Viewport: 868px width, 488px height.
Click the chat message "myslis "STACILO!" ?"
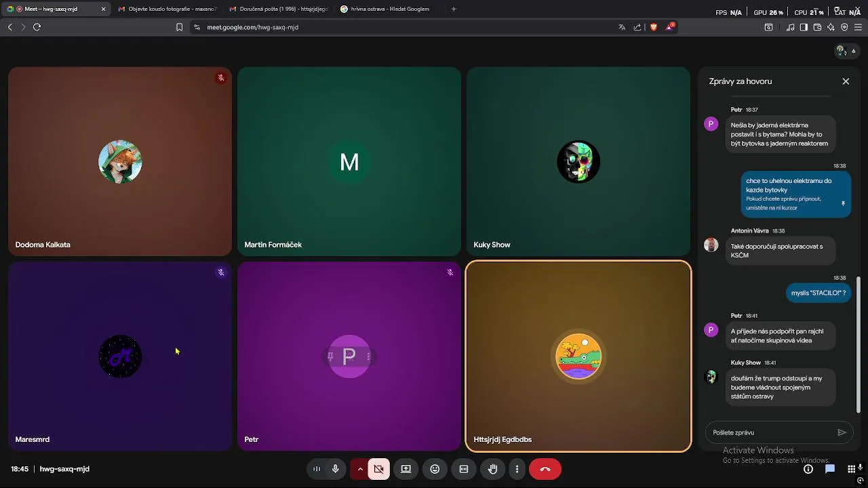[818, 293]
